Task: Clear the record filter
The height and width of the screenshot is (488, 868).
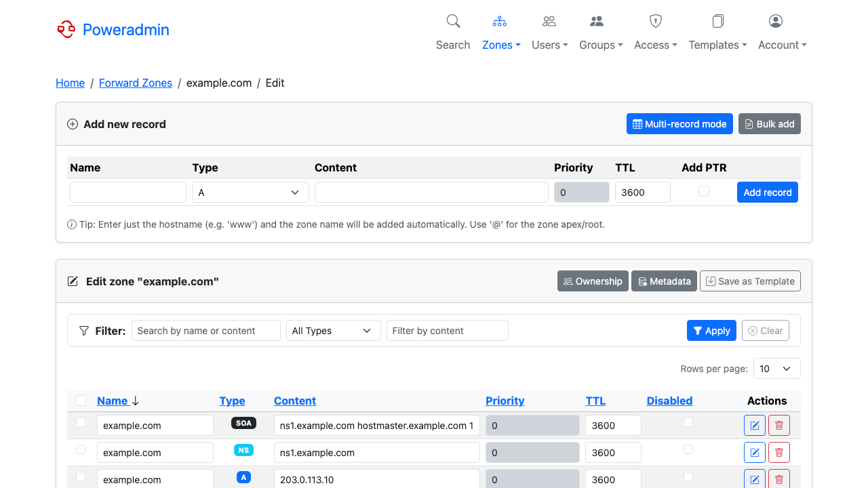Action: click(x=766, y=331)
